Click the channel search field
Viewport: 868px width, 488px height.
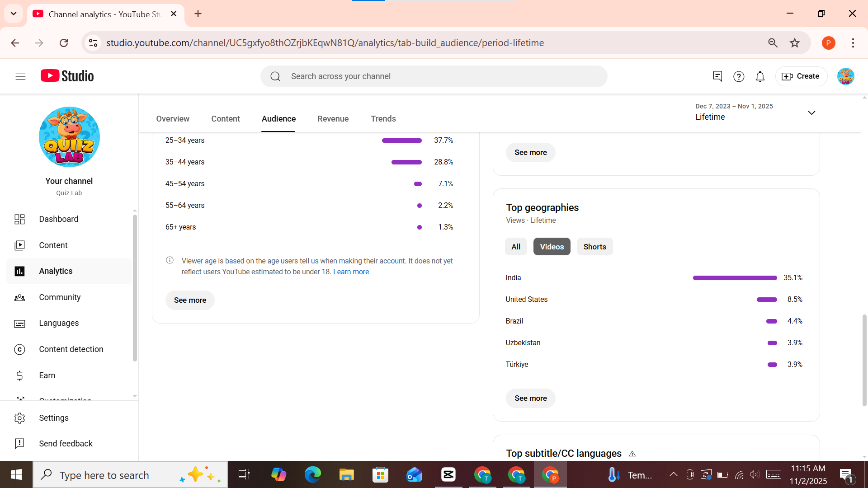pos(434,76)
